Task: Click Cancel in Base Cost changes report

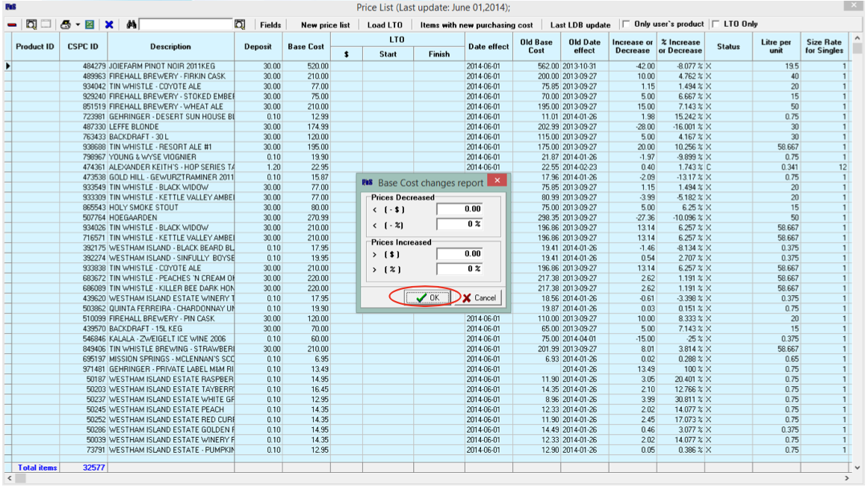Action: pyautogui.click(x=480, y=298)
